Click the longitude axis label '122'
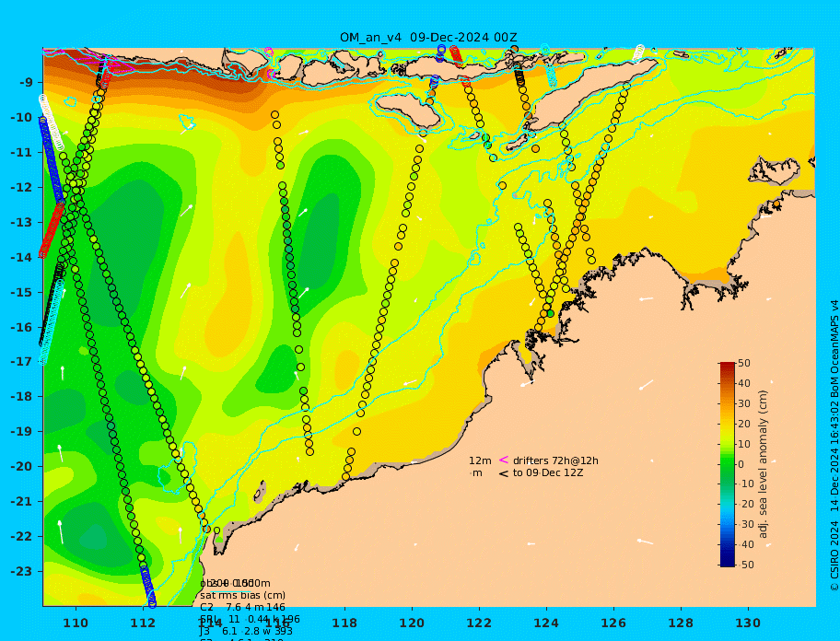The image size is (840, 641). click(479, 624)
